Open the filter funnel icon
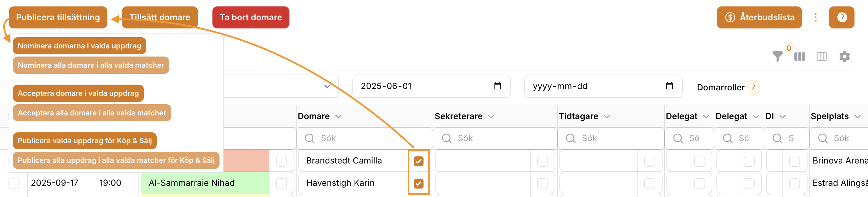Screen dimensions: 868x197 [x=777, y=56]
